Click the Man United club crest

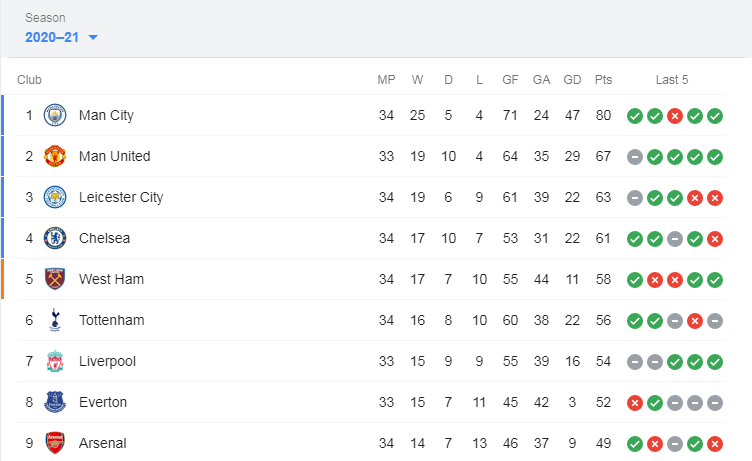tap(55, 156)
